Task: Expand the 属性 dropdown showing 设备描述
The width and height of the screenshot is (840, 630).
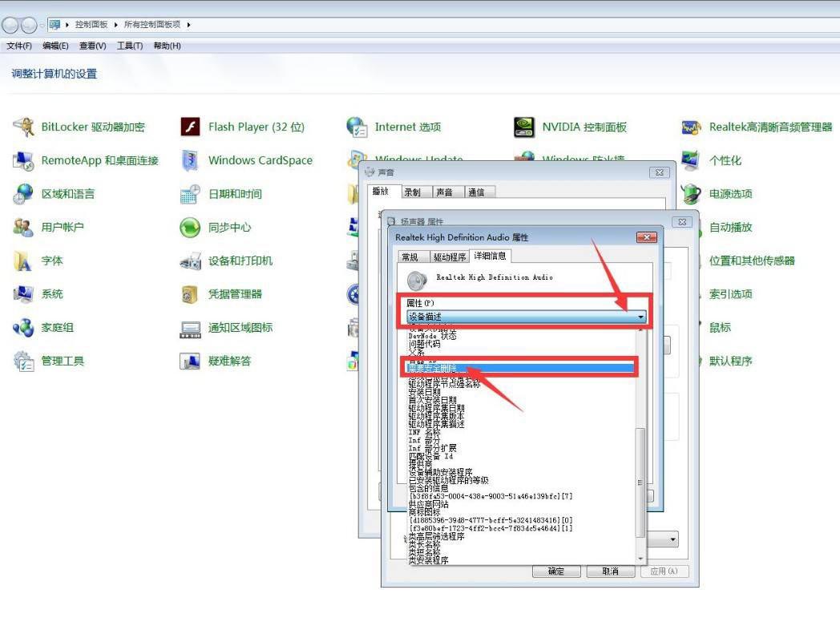Action: pos(640,317)
